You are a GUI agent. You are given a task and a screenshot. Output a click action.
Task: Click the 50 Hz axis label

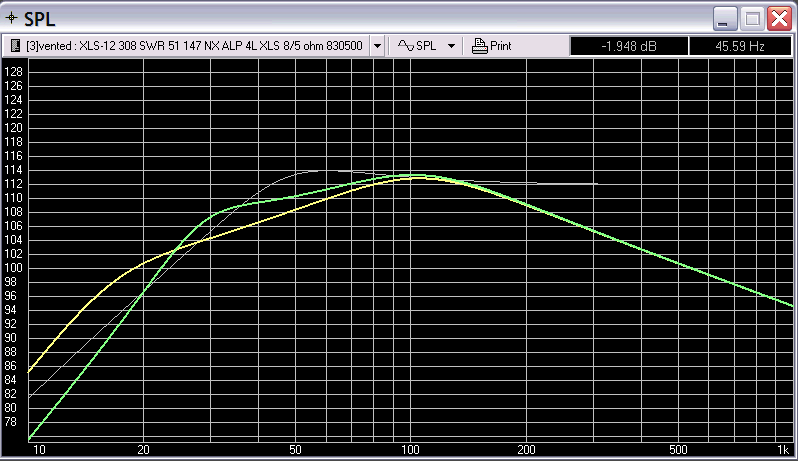[x=295, y=450]
